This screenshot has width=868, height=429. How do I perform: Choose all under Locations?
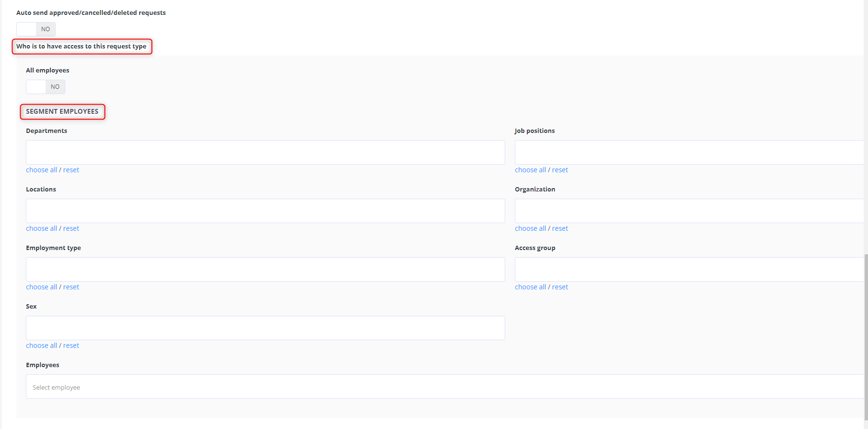[41, 228]
